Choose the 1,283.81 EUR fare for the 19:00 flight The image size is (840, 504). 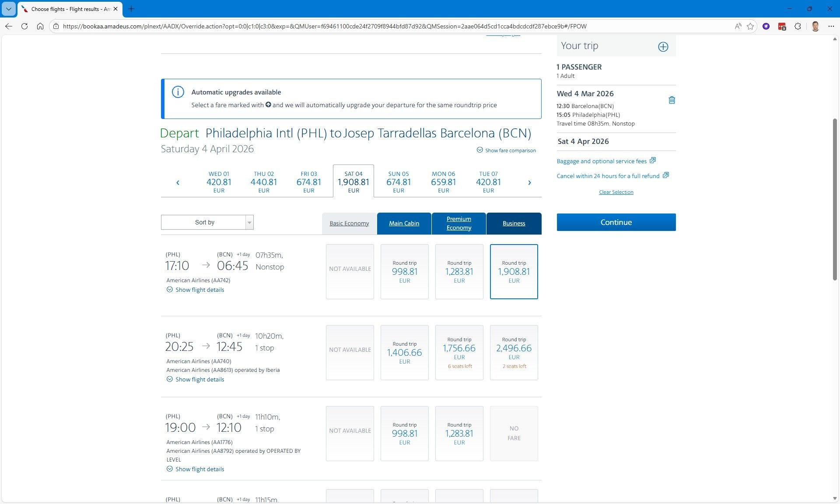[x=459, y=433]
